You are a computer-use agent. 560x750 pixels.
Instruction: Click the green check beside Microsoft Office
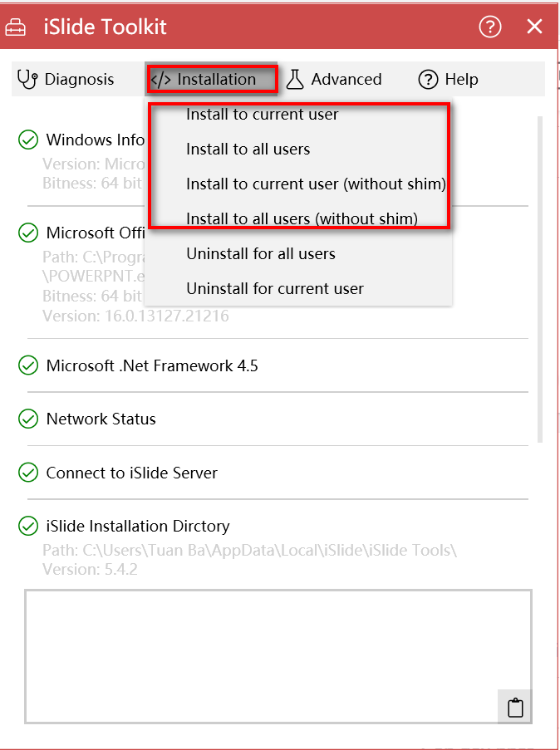coord(28,233)
